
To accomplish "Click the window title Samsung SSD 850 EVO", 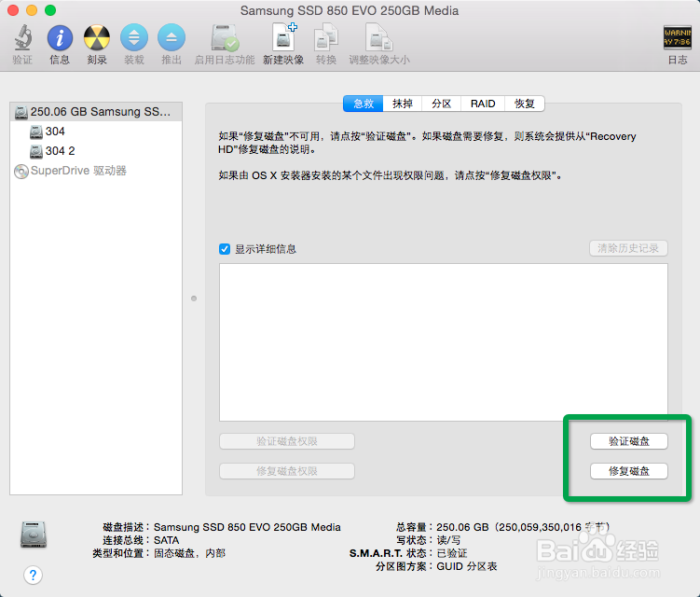I will tap(350, 10).
